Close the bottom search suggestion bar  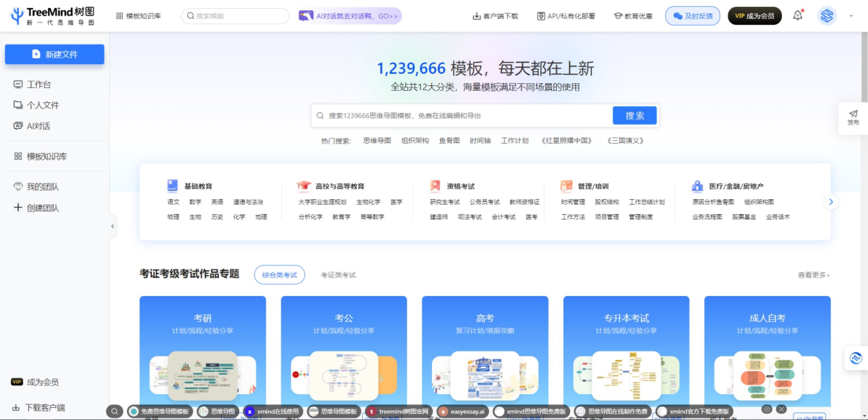781,409
